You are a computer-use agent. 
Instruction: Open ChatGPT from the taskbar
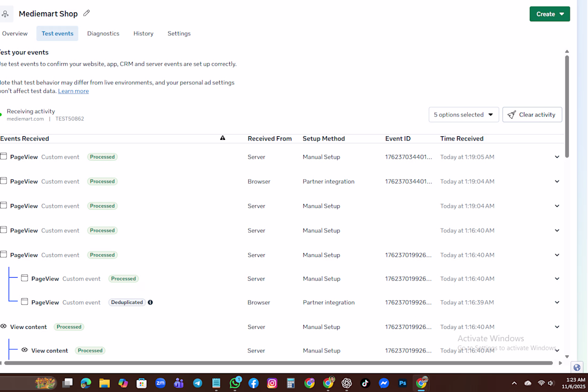click(347, 383)
